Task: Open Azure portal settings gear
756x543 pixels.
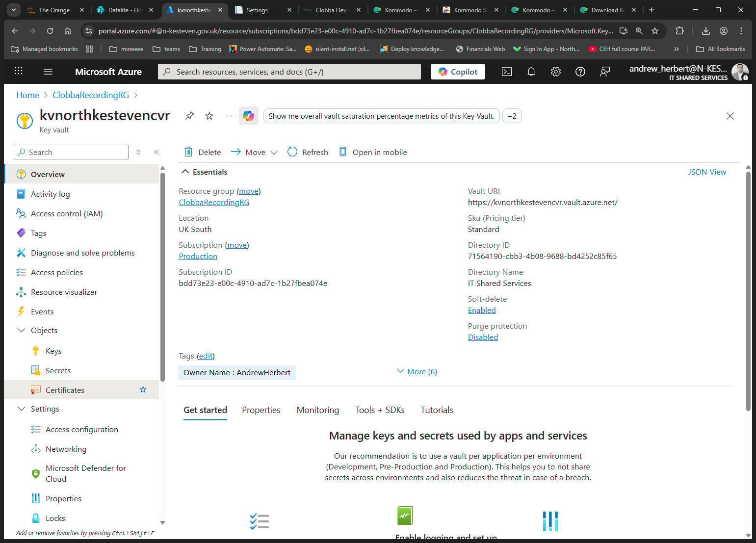Action: click(x=556, y=72)
